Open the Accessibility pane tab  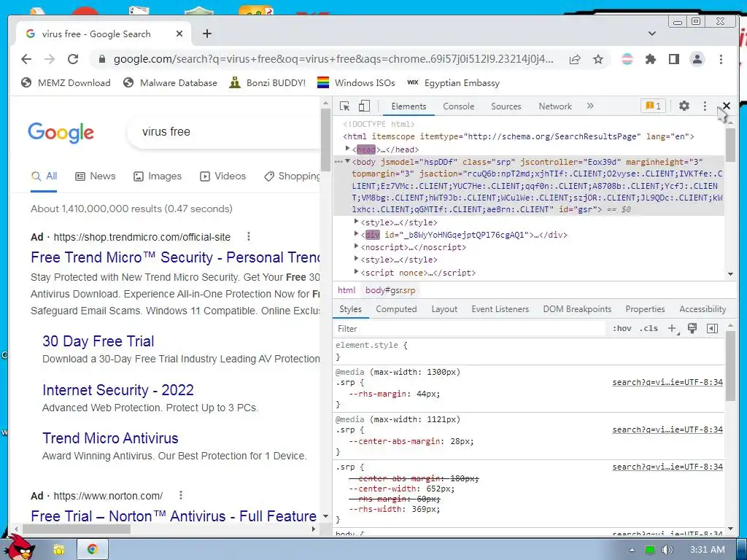(x=703, y=309)
